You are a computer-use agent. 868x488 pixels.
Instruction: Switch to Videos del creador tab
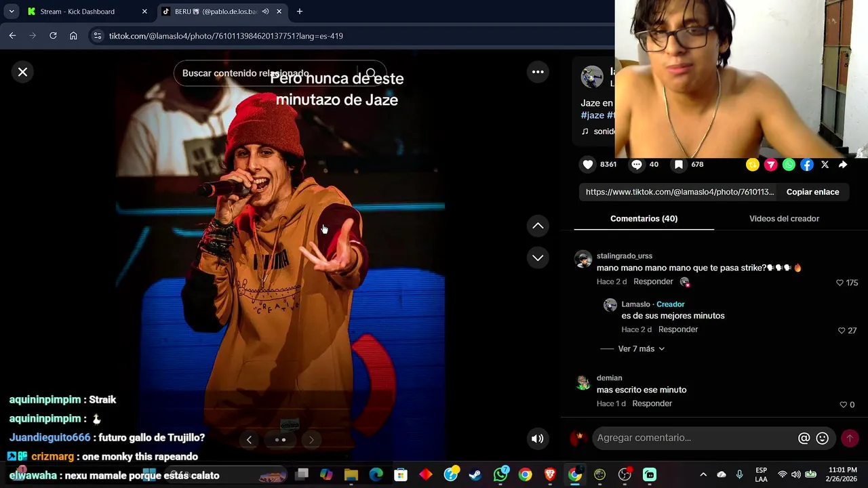(784, 218)
